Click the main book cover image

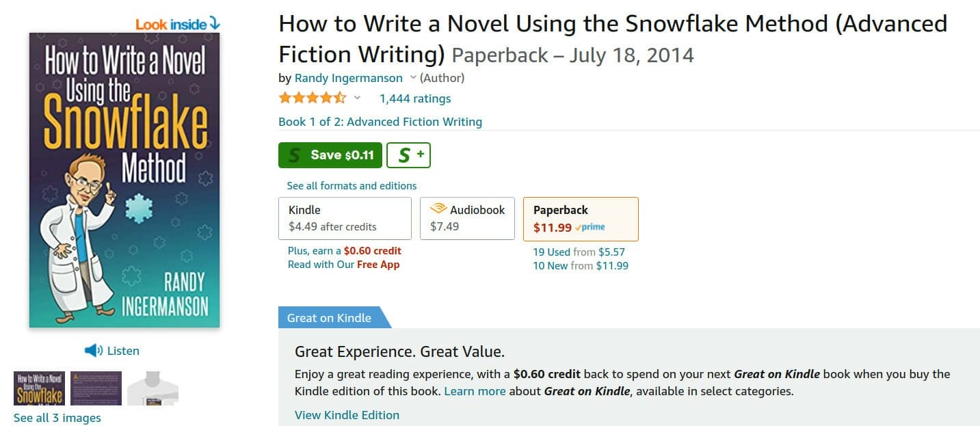pos(124,180)
